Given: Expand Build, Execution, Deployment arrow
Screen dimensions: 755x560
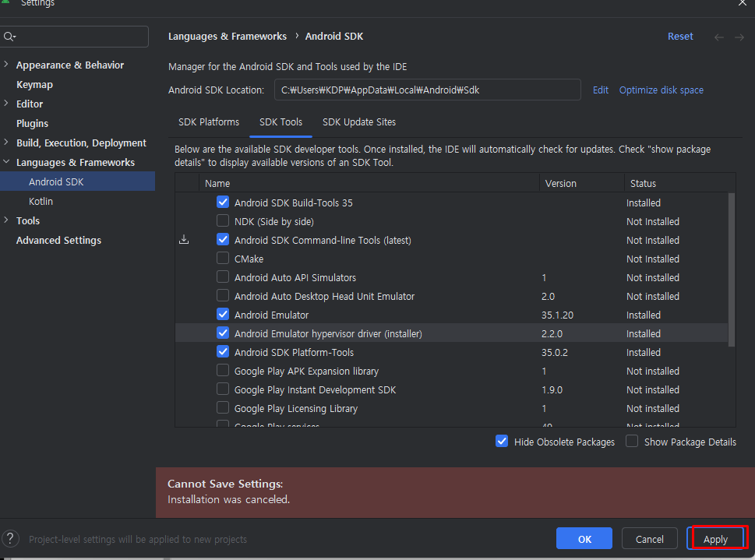Looking at the screenshot, I should click(6, 142).
